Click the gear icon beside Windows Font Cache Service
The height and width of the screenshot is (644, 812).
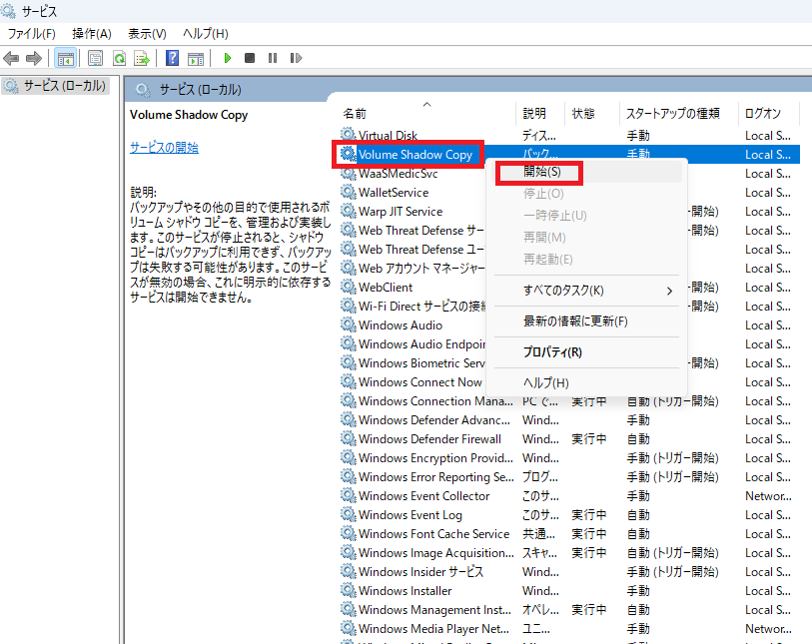(x=348, y=533)
